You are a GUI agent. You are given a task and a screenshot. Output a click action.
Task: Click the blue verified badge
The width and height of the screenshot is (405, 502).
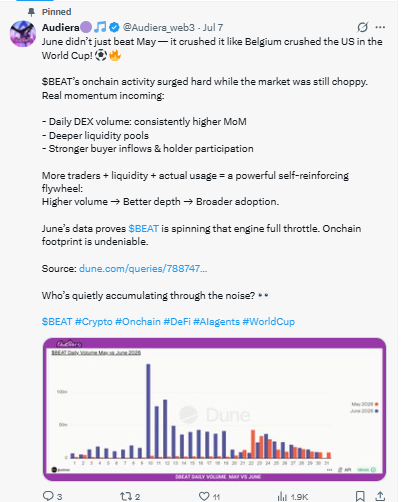click(x=114, y=27)
